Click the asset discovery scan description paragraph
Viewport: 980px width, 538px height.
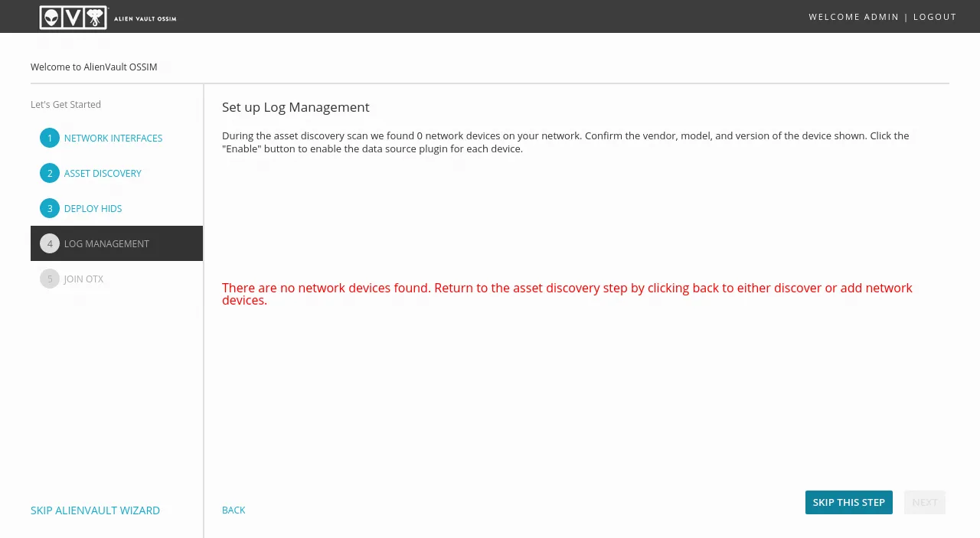(x=565, y=142)
